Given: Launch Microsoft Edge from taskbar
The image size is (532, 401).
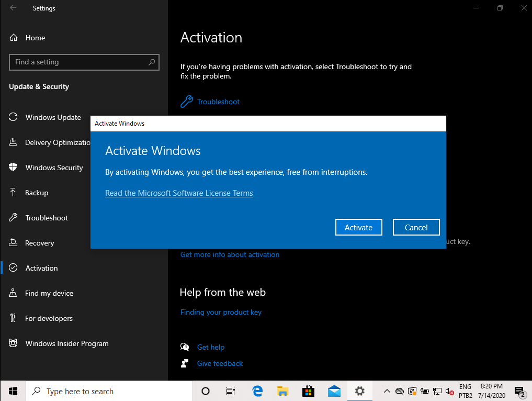Looking at the screenshot, I should (x=257, y=391).
